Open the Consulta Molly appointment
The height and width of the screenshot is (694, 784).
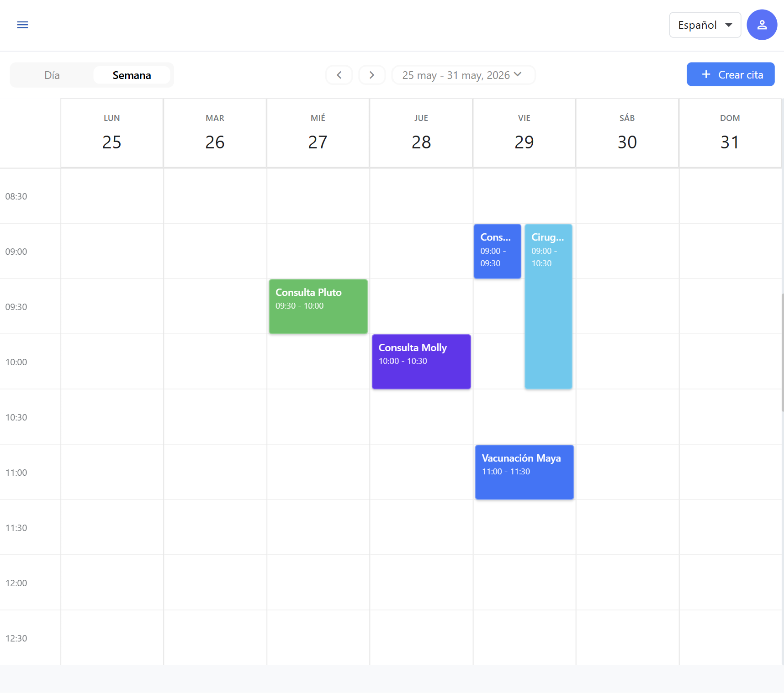point(421,362)
